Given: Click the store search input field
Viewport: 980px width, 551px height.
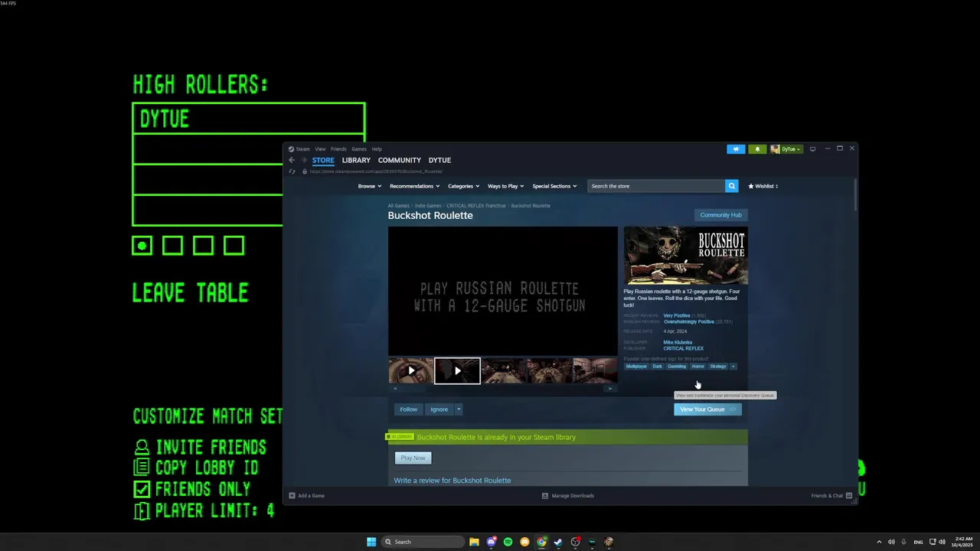Looking at the screenshot, I should click(x=656, y=186).
